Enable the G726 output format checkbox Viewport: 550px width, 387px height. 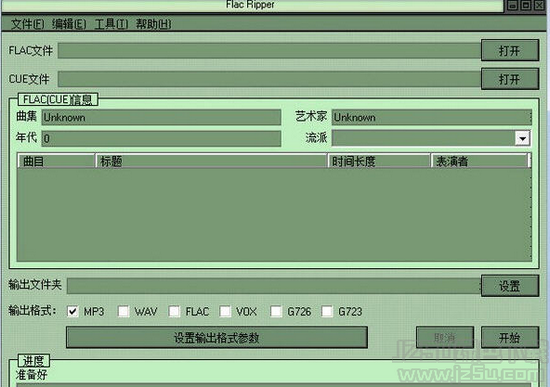pyautogui.click(x=276, y=311)
